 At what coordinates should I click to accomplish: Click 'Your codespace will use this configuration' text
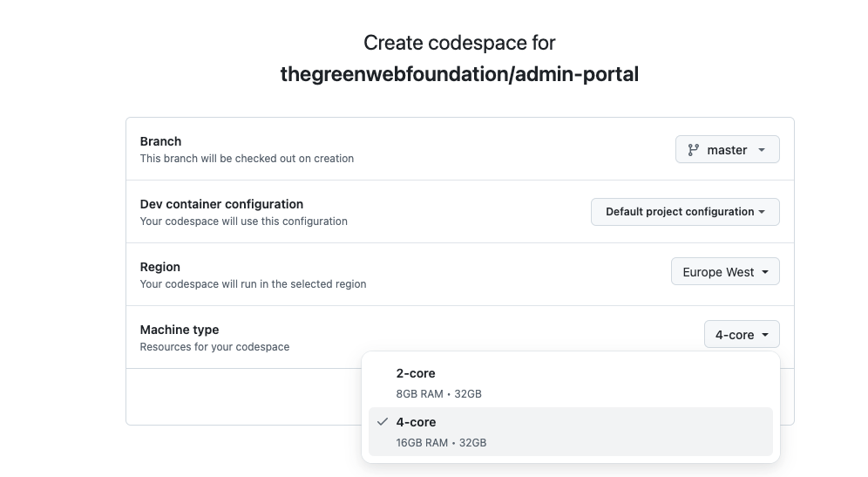(243, 221)
